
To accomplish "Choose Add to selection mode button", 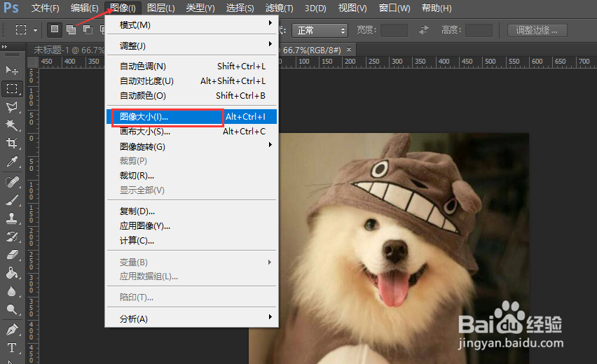I will point(71,29).
